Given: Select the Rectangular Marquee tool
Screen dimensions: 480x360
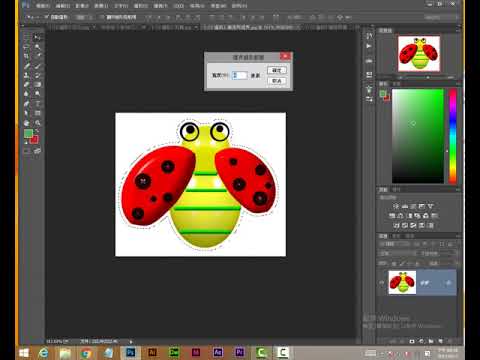Looking at the screenshot, I should [27, 37].
